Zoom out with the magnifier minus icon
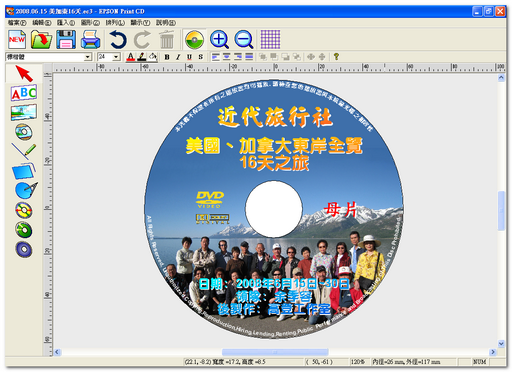Image resolution: width=512 pixels, height=372 pixels. 244,40
